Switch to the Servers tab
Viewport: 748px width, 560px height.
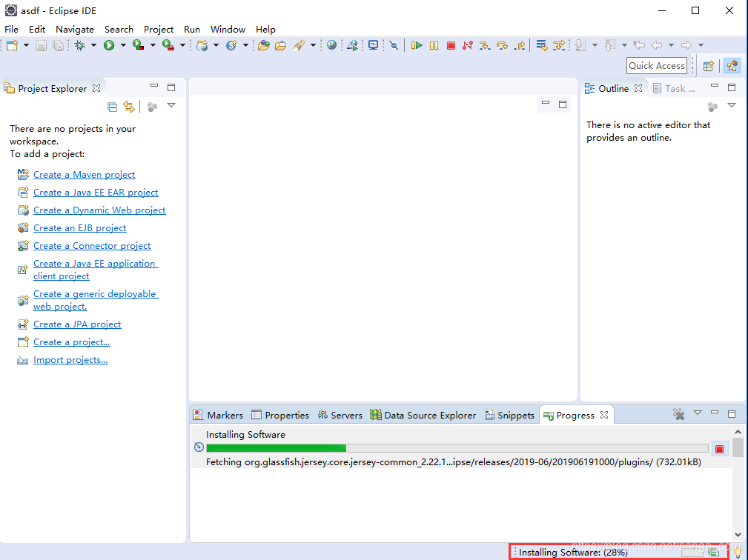[340, 415]
